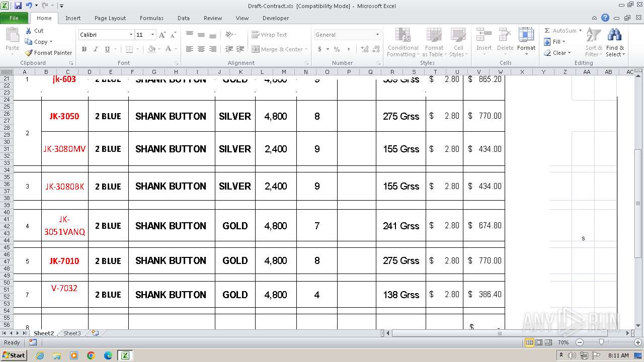
Task: Click the Bottom Align icon
Action: pyautogui.click(x=213, y=35)
